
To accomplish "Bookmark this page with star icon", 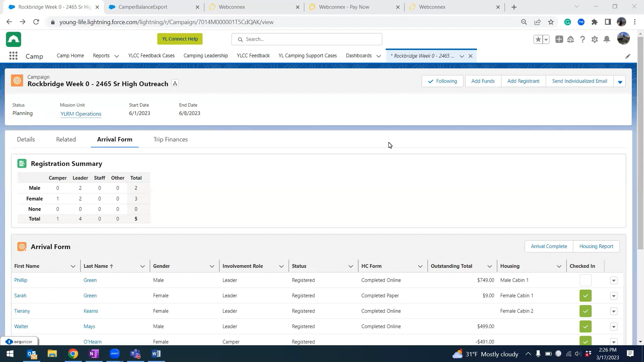I will (x=551, y=22).
